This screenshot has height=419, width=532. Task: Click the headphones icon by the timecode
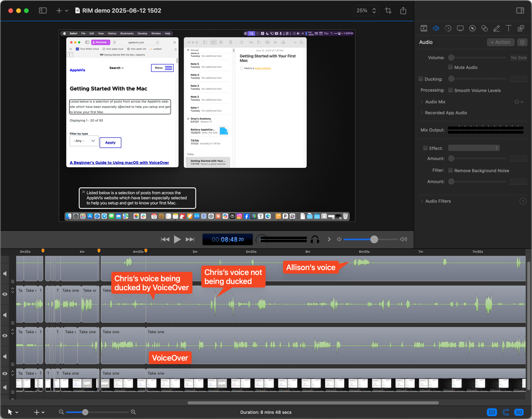315,240
